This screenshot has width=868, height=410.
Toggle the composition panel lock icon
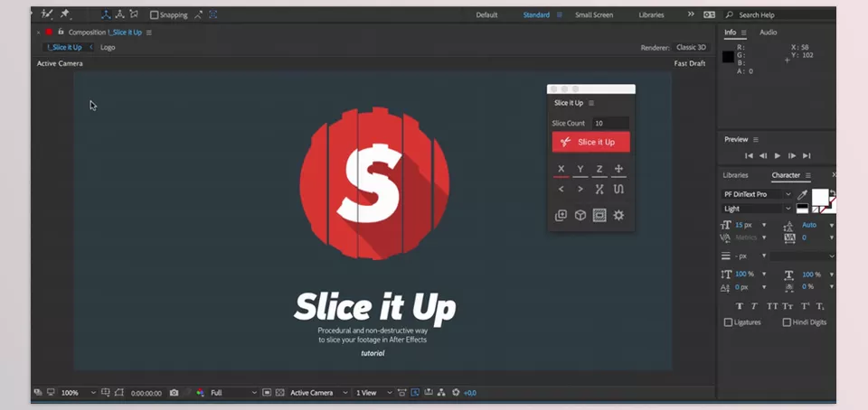tap(61, 32)
